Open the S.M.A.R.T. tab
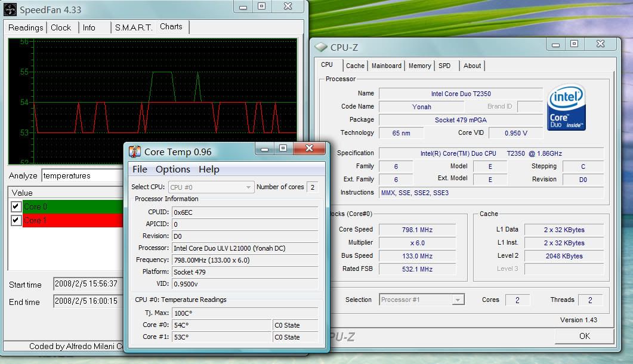 pos(134,27)
